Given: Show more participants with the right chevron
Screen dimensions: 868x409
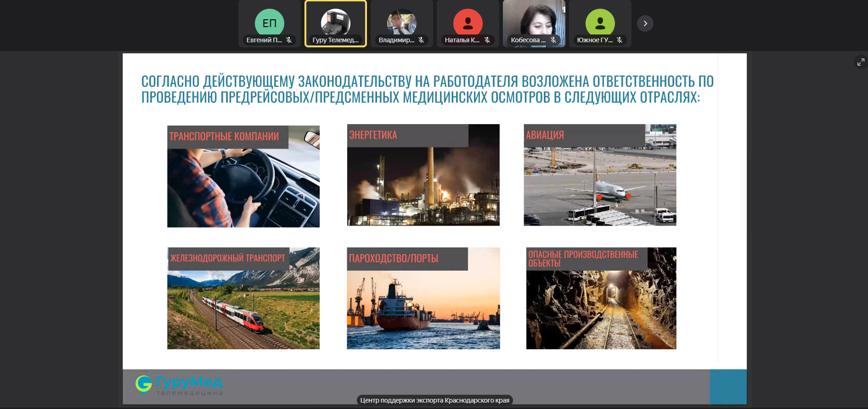Looking at the screenshot, I should [645, 23].
